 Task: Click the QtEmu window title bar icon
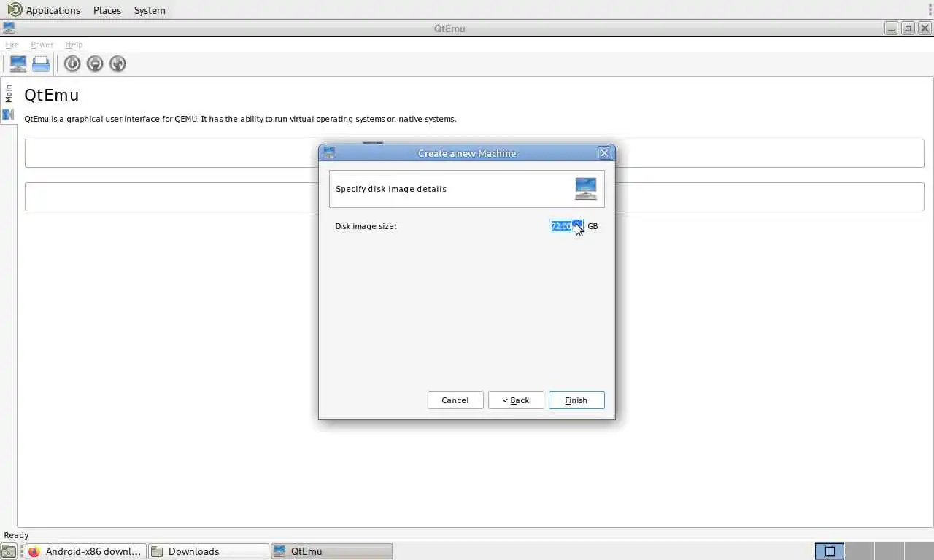(x=8, y=28)
